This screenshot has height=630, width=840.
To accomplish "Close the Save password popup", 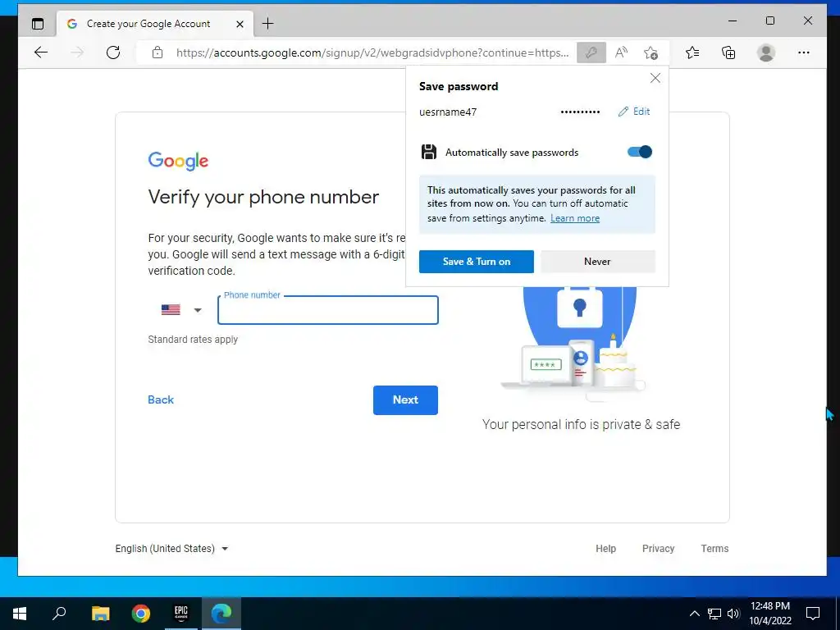I will click(x=655, y=78).
